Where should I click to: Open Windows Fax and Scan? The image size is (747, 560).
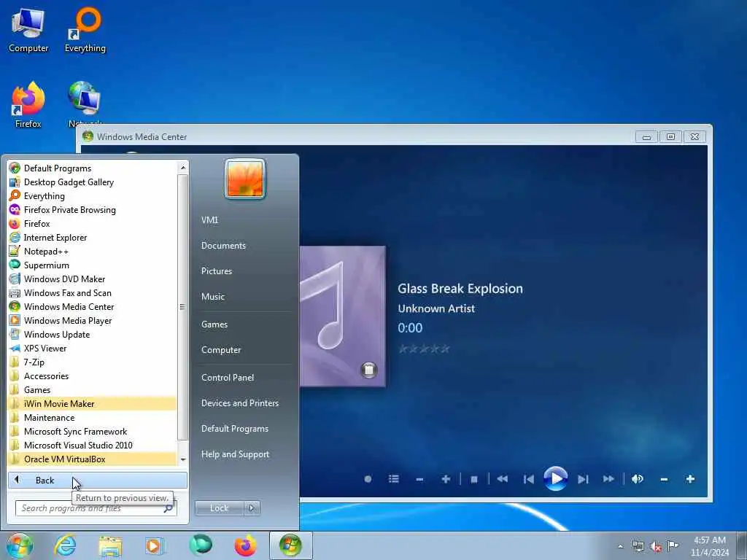93,292
